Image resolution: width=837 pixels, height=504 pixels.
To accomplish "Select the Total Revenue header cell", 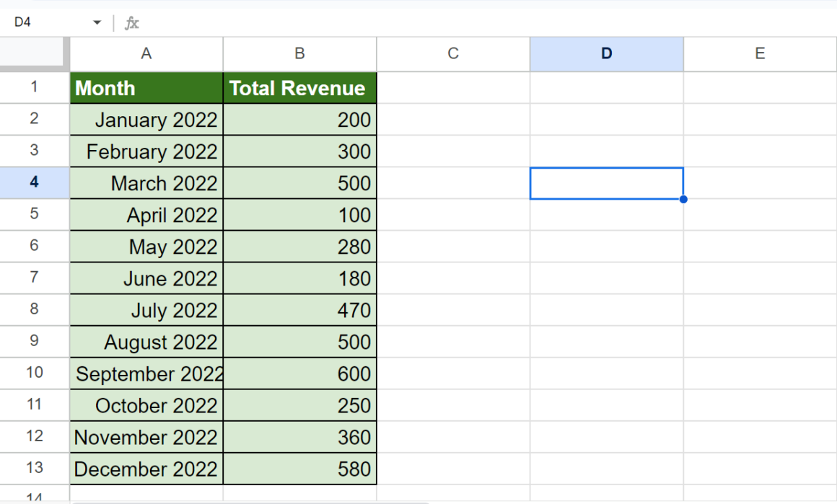I will pos(299,87).
